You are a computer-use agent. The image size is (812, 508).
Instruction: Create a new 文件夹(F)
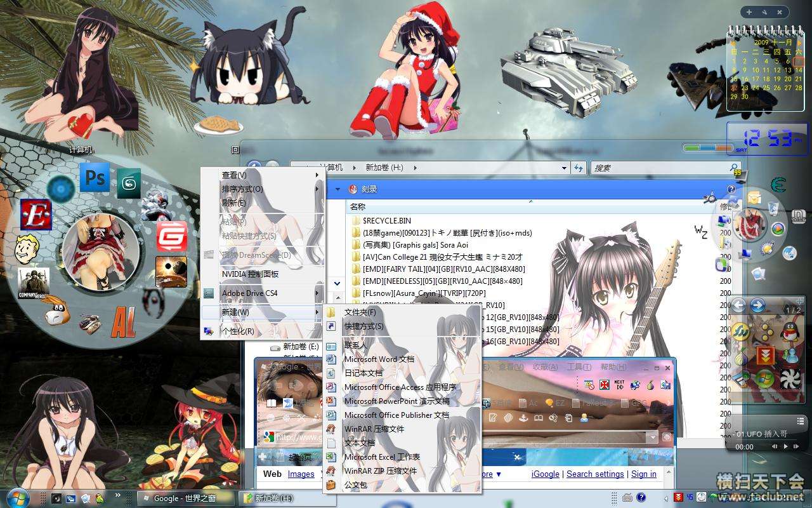402,312
